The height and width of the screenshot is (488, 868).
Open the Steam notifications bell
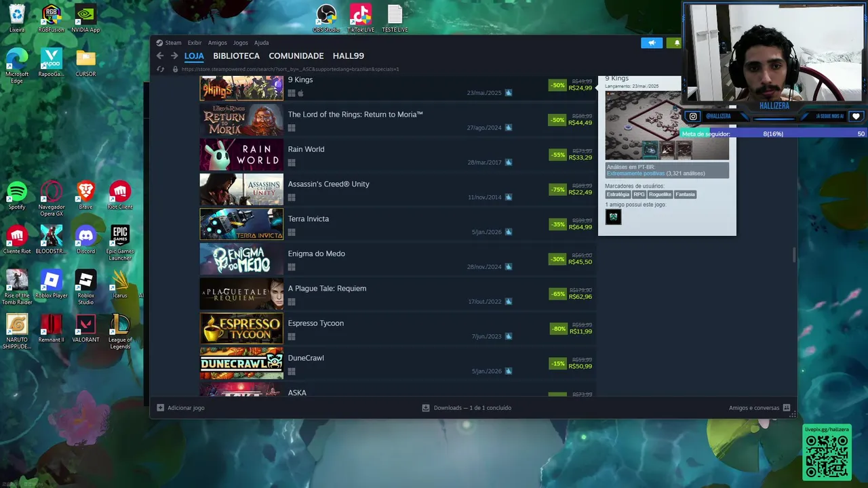[x=675, y=43]
